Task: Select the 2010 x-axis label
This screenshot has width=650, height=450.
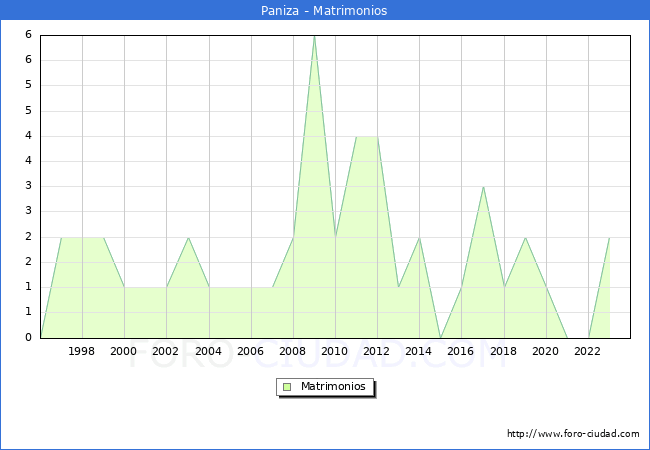Action: click(x=334, y=351)
